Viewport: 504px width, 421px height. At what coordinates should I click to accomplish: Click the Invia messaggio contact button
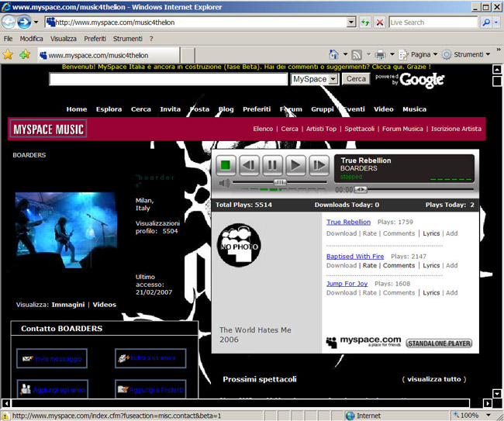[x=52, y=359]
